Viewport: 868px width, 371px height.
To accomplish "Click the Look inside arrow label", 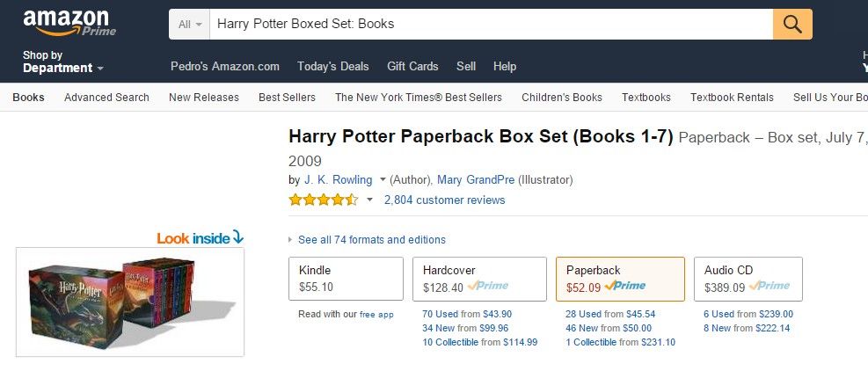I will (x=200, y=237).
